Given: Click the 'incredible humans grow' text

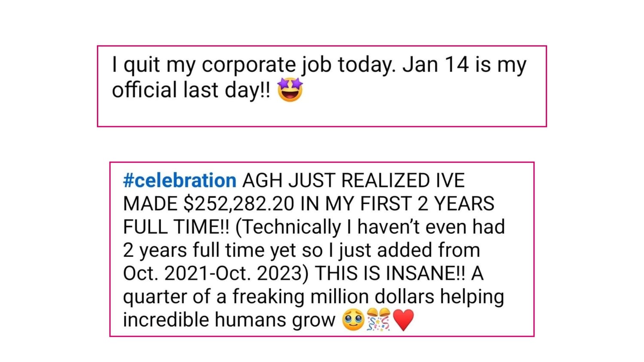Looking at the screenshot, I should pos(229,320).
